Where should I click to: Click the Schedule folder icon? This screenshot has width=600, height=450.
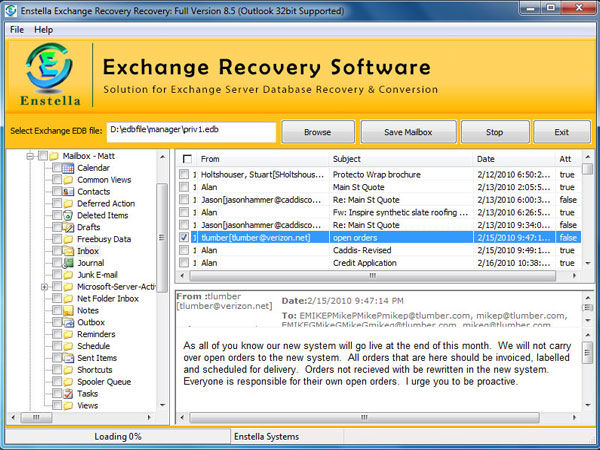[x=68, y=346]
